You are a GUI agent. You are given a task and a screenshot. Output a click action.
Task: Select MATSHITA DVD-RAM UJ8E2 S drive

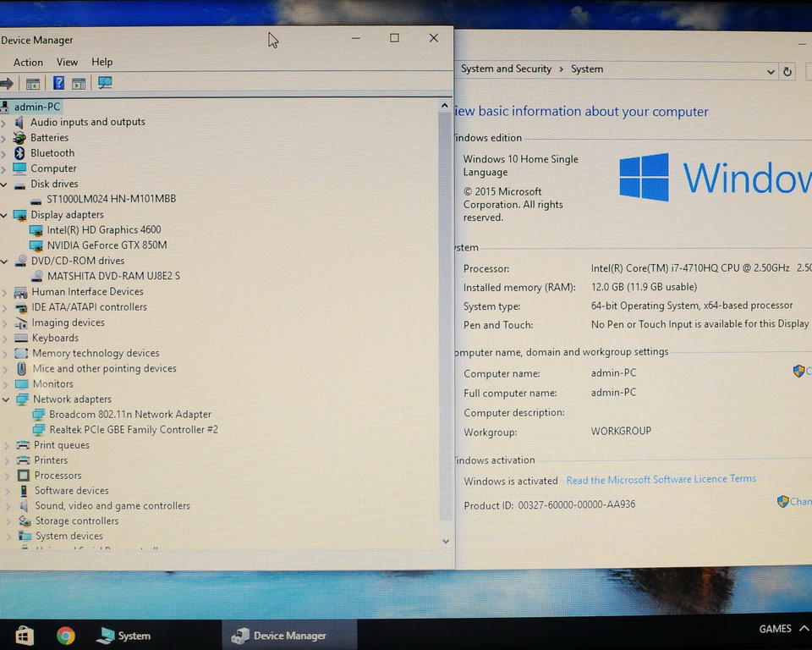click(x=113, y=276)
